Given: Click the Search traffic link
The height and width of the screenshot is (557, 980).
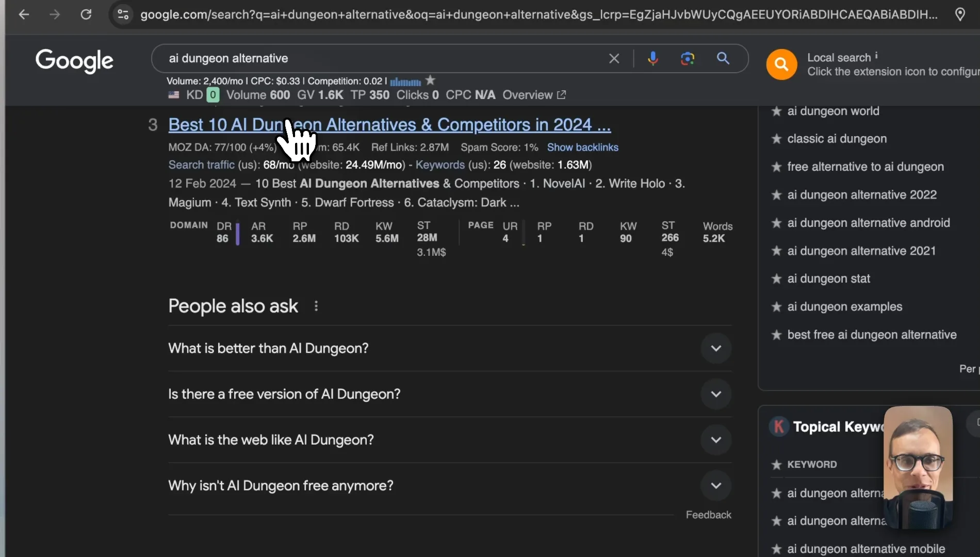Looking at the screenshot, I should tap(201, 165).
